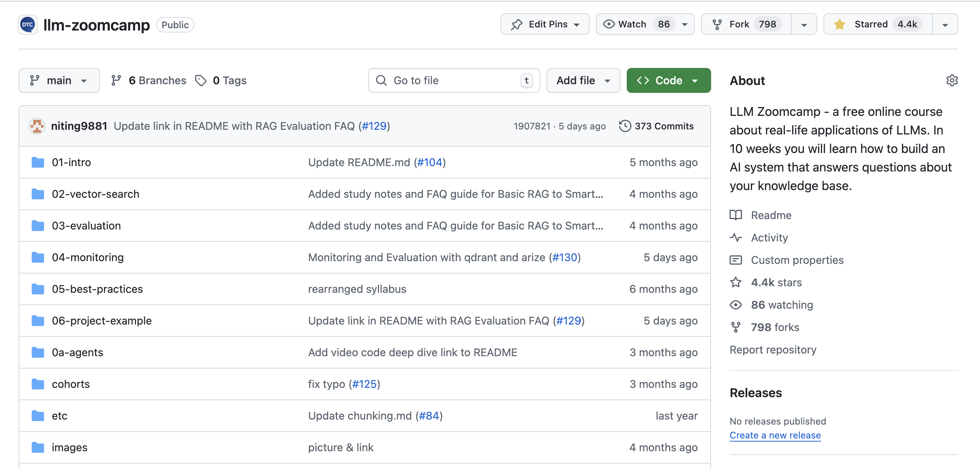Click the DTC organization avatar
This screenshot has height=469, width=980.
[x=27, y=24]
